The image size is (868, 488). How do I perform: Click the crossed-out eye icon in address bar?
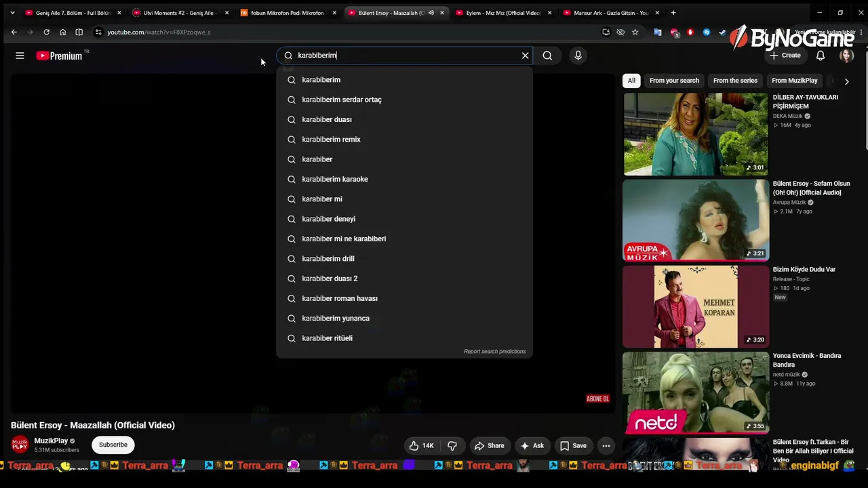620,32
